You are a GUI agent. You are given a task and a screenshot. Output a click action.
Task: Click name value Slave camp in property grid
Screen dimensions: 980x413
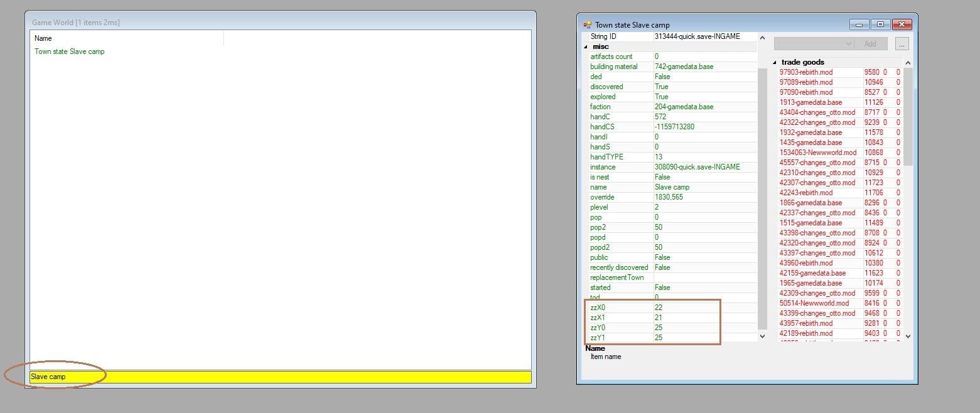pos(672,187)
